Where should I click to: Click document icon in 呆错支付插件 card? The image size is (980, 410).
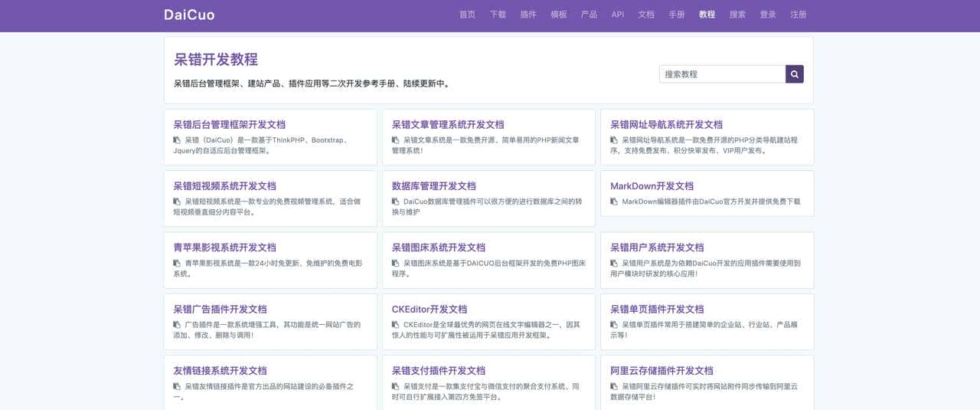396,386
